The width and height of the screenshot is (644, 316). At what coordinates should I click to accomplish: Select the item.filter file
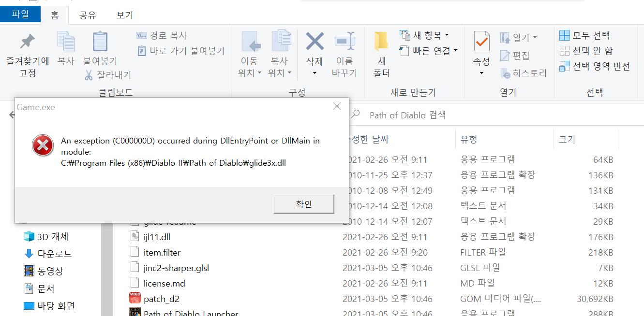162,252
